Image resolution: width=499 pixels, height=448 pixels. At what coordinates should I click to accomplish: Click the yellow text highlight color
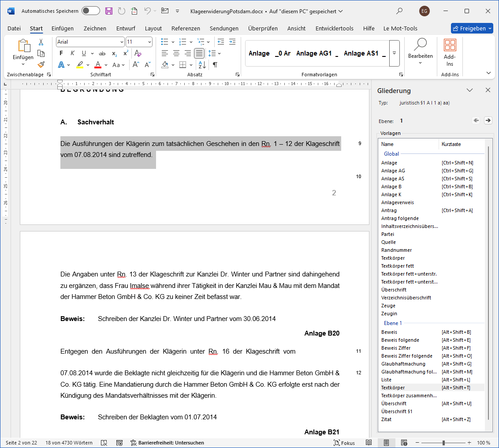[x=80, y=65]
